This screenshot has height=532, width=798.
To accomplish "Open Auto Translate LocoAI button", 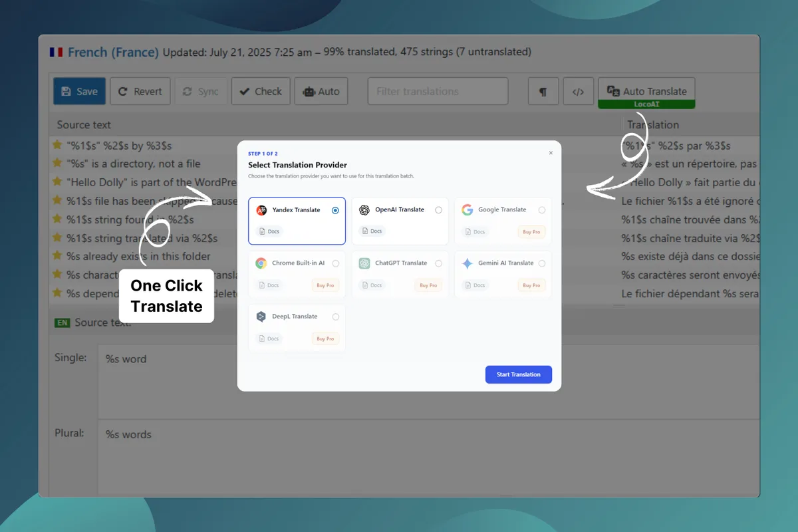I will coord(646,93).
